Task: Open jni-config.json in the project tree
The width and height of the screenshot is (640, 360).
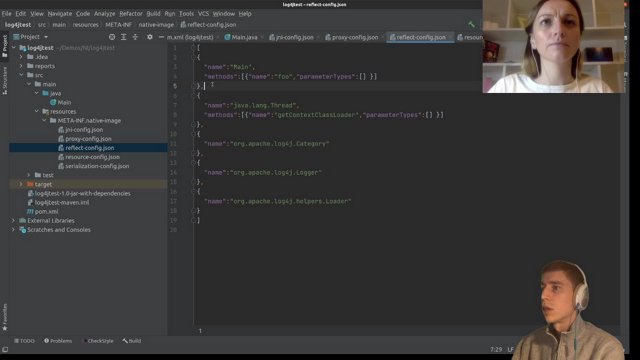Action: (84, 129)
